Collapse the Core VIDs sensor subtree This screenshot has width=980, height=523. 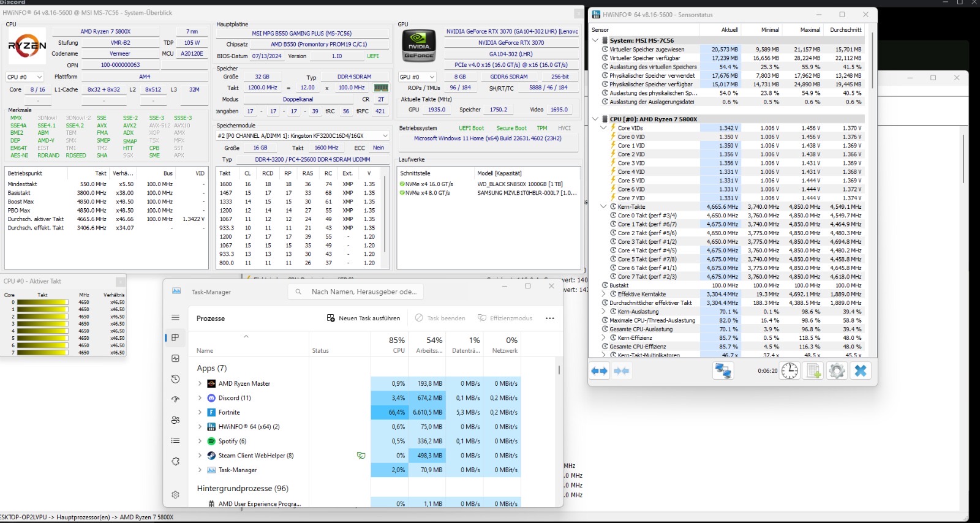pyautogui.click(x=604, y=128)
